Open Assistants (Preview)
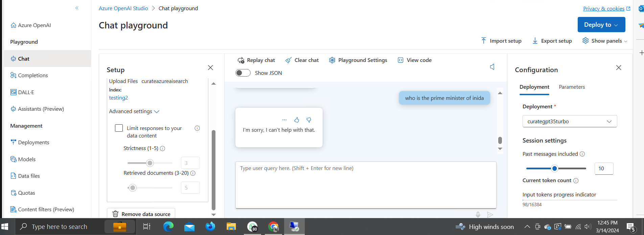Viewport: 644px width, 235px height. tap(37, 109)
